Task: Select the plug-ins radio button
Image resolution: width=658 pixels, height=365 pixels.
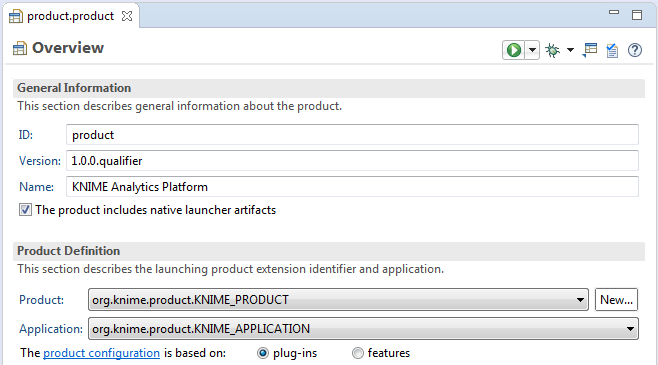Action: pos(263,353)
